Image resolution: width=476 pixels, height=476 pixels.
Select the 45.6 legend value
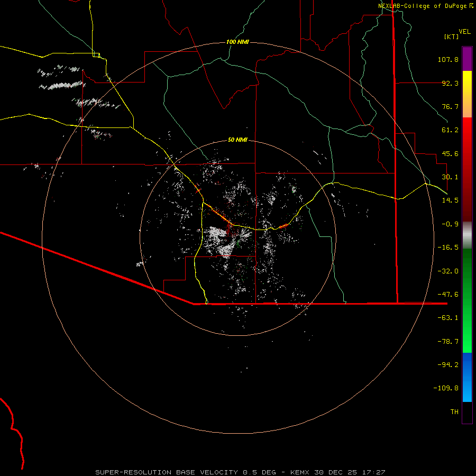[450, 153]
